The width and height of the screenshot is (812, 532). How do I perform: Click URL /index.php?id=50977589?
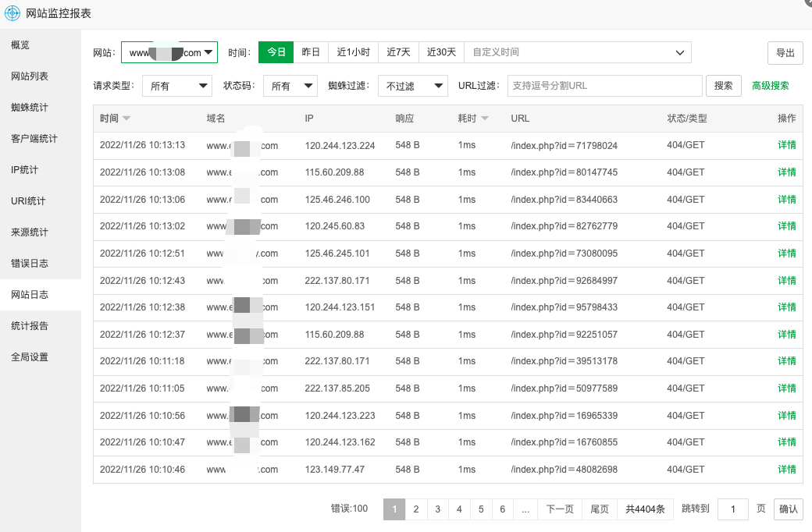click(564, 388)
